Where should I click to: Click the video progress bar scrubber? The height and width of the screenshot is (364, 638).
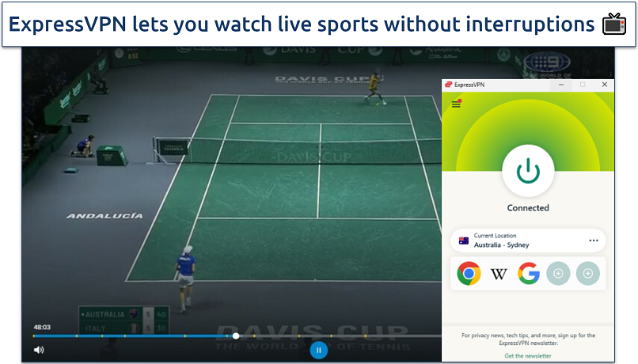click(x=236, y=336)
